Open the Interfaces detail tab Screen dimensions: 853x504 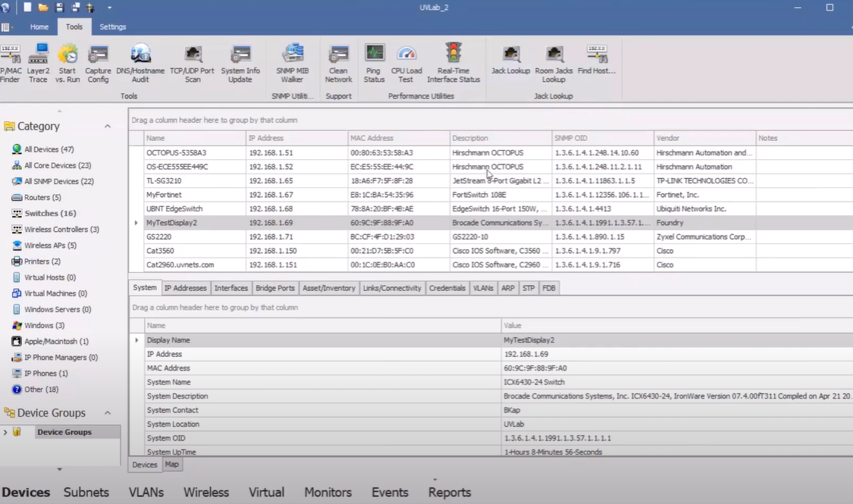pos(231,288)
